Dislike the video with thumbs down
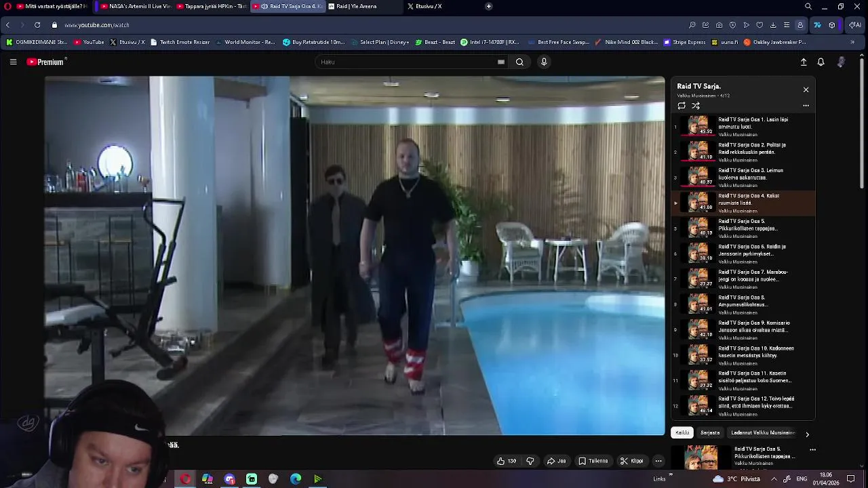The width and height of the screenshot is (868, 488). tap(530, 461)
